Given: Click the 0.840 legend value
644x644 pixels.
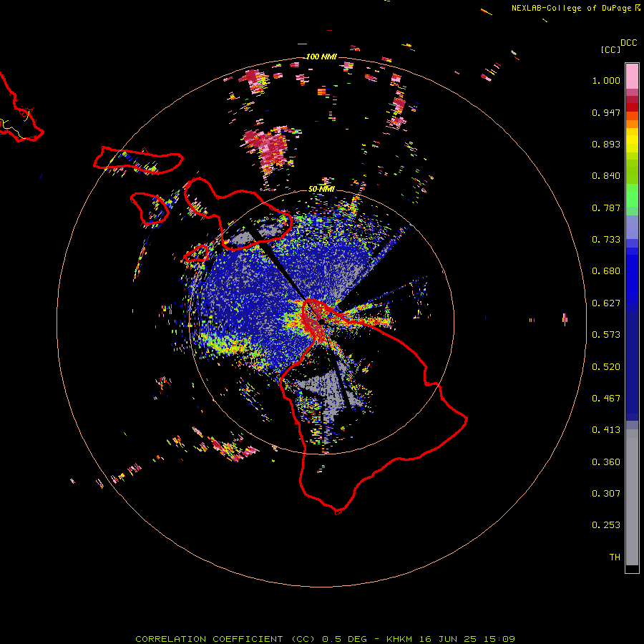Looking at the screenshot, I should pos(606,176).
